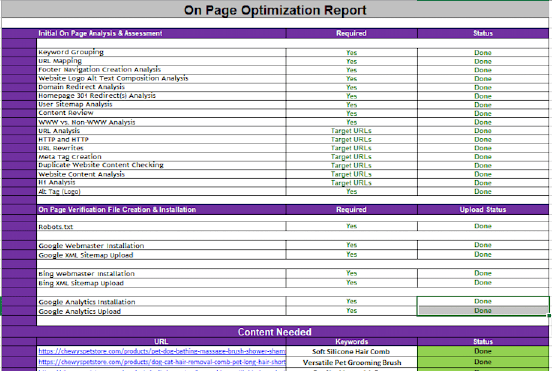Select the 'Website Content Analysis' cell
The width and height of the screenshot is (552, 371).
pos(162,174)
